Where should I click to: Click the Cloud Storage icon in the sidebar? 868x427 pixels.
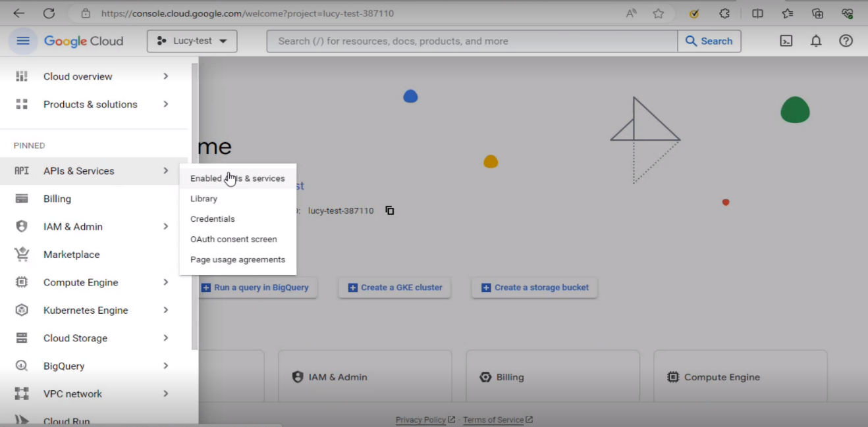pos(22,338)
